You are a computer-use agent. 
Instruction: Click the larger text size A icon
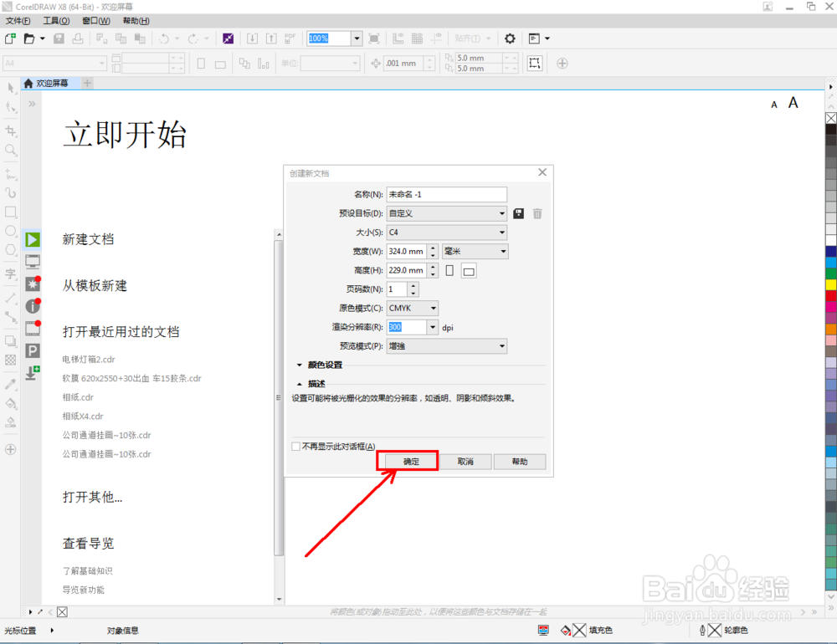click(x=793, y=102)
